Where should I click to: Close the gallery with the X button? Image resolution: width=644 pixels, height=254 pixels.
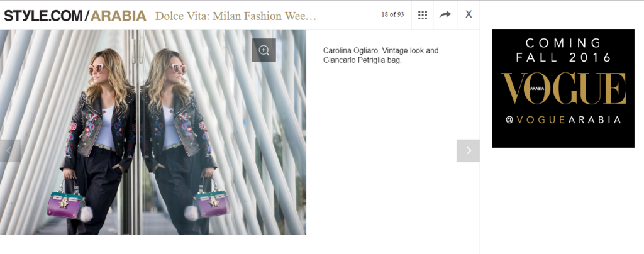[468, 14]
